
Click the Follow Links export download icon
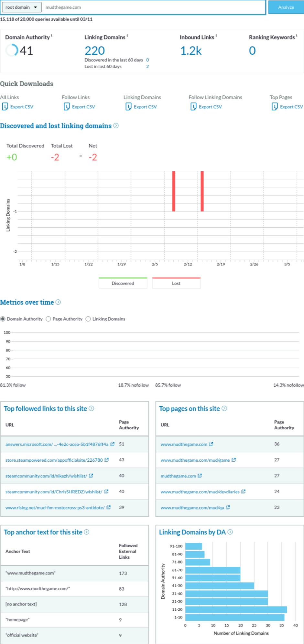pos(67,107)
